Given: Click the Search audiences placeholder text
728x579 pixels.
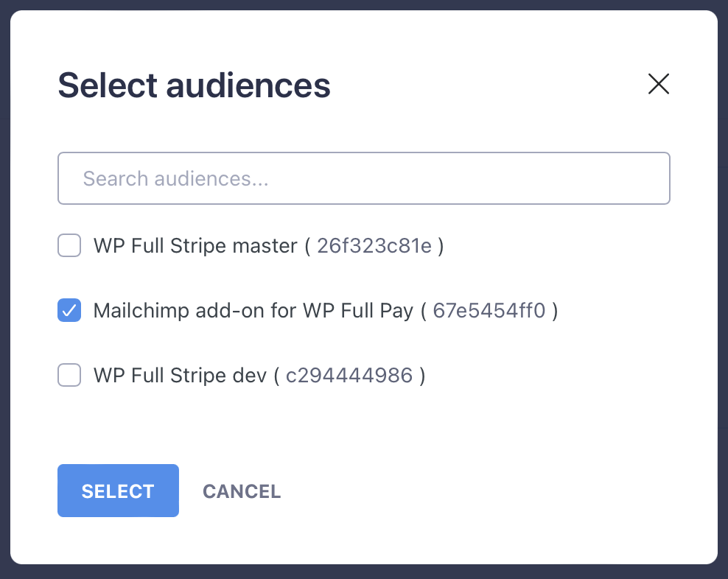Looking at the screenshot, I should (x=175, y=178).
